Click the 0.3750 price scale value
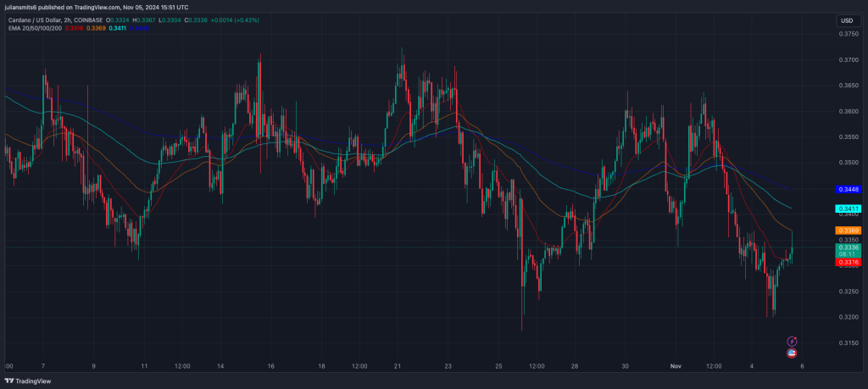 (x=849, y=34)
